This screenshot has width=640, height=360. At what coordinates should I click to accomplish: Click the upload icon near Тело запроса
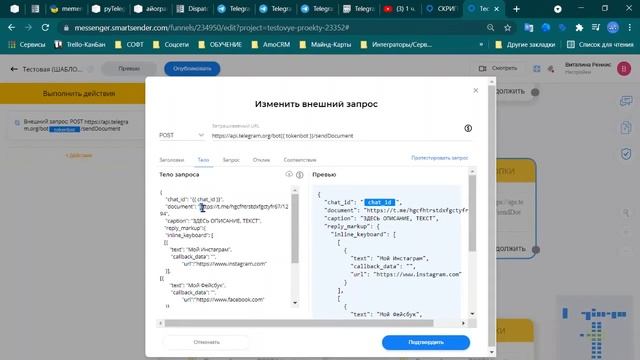(x=289, y=174)
